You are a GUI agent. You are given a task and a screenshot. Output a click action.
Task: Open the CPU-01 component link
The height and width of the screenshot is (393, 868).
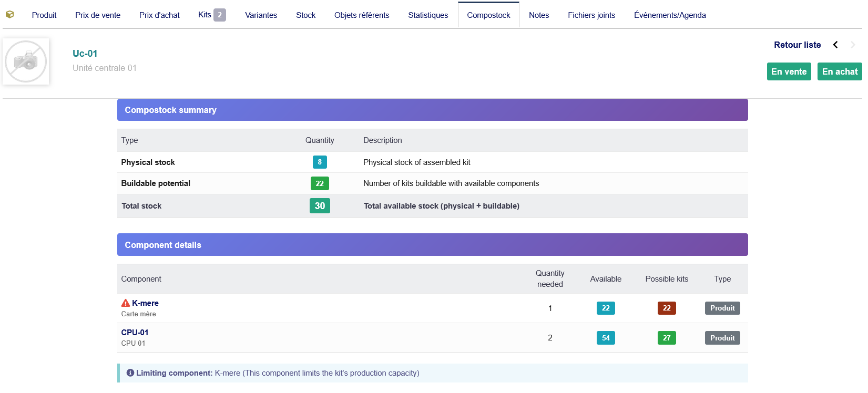[135, 333]
